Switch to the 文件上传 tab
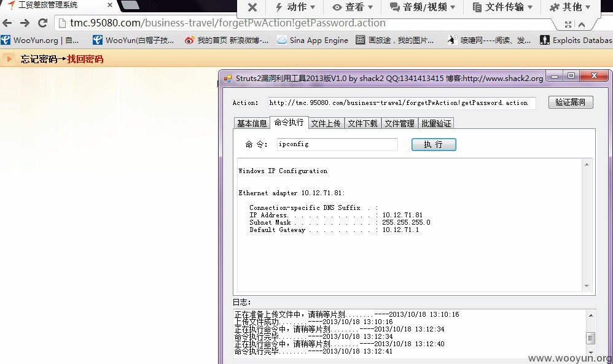 click(326, 123)
